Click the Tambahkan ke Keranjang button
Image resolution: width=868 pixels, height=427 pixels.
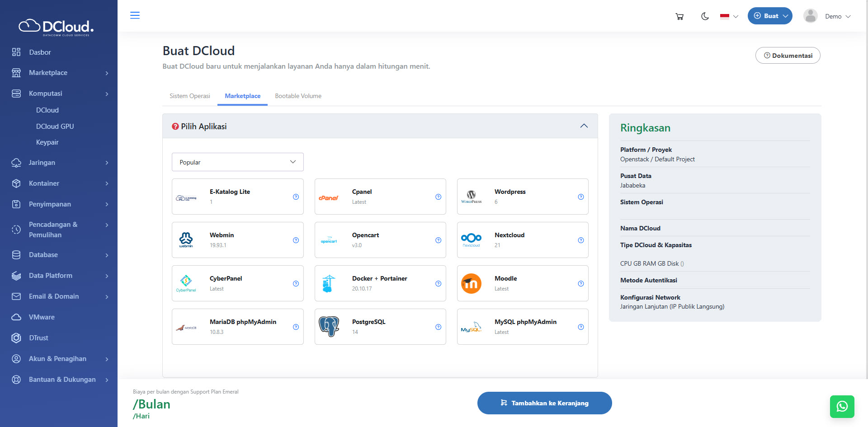coord(544,403)
